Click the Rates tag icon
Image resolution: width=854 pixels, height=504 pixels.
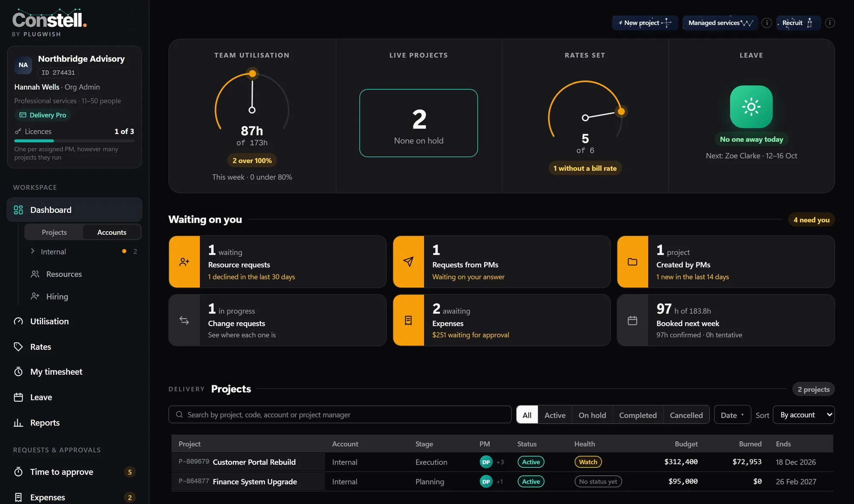(x=18, y=347)
